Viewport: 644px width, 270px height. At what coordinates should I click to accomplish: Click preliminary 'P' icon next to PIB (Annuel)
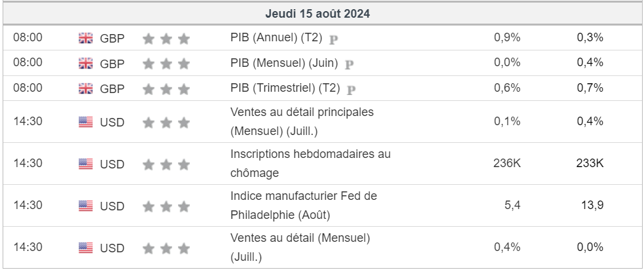coord(334,39)
